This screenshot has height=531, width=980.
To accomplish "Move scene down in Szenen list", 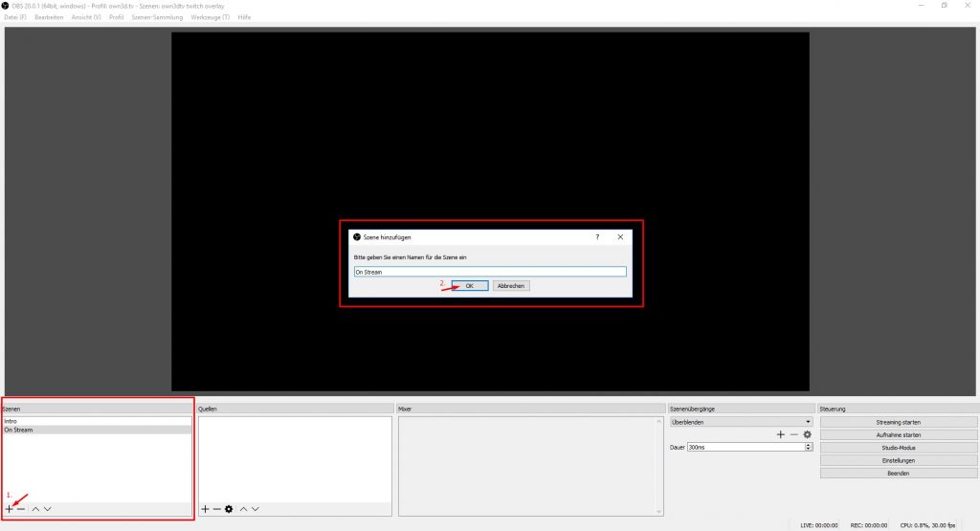I will [47, 509].
